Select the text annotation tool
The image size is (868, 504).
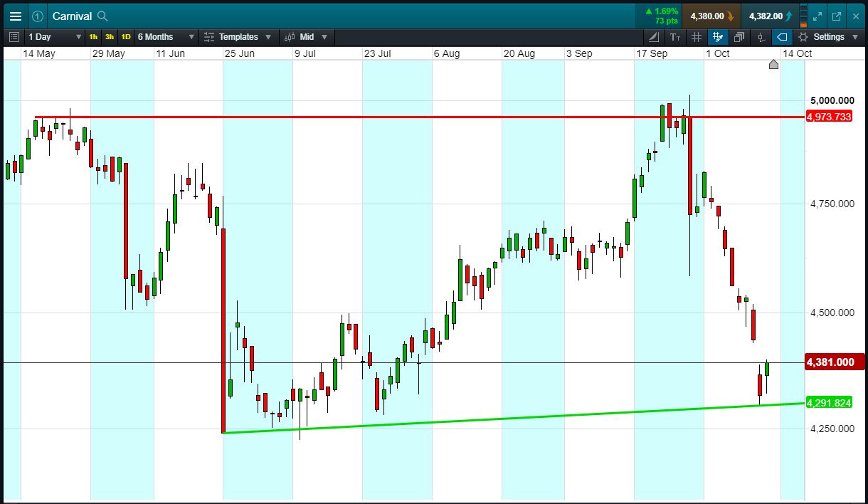coord(675,37)
